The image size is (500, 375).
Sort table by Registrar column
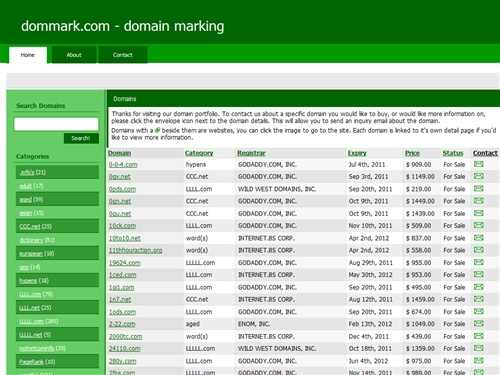pos(251,153)
